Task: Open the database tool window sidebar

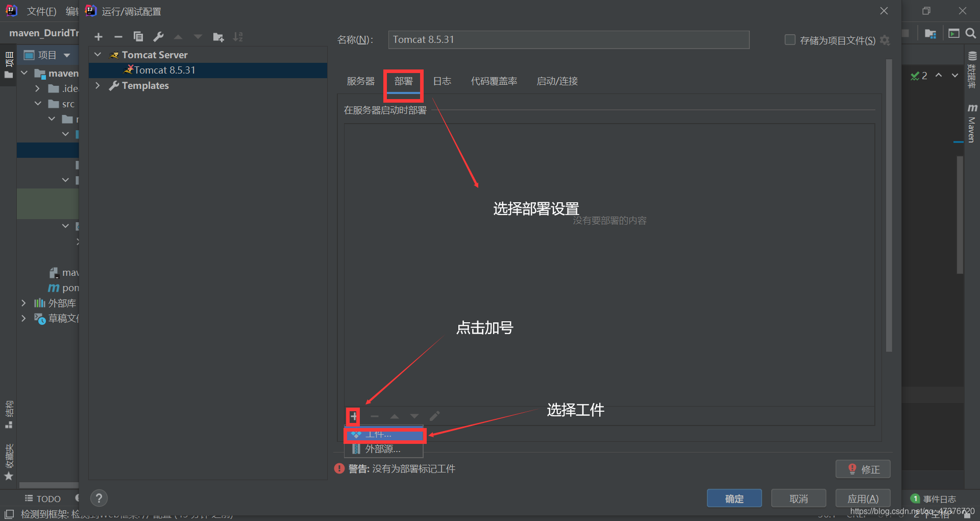Action: (x=972, y=69)
